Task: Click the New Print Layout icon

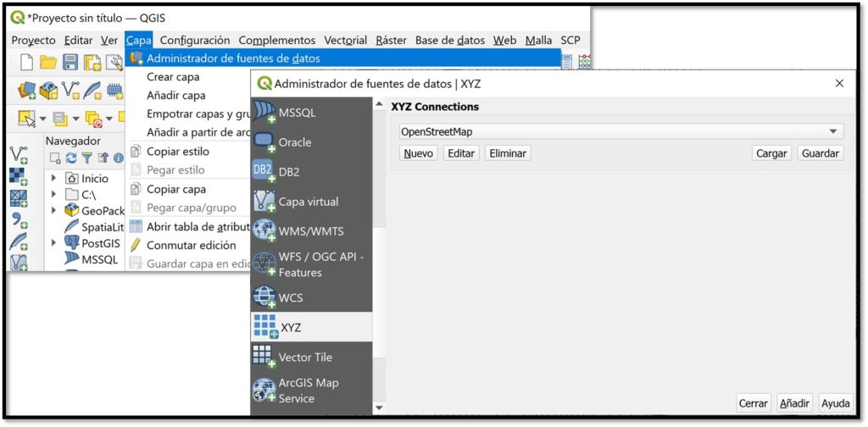Action: click(x=92, y=63)
